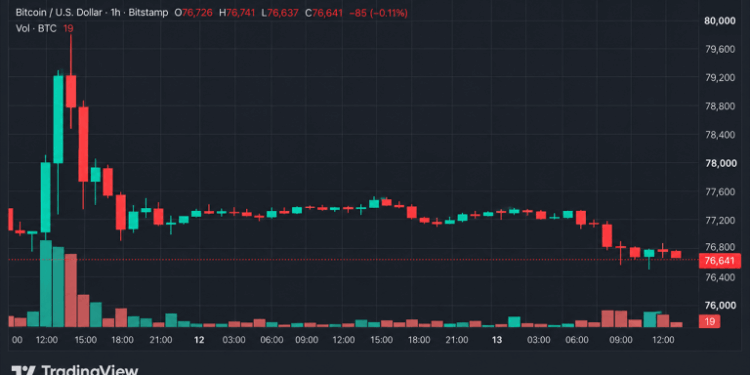Image resolution: width=750 pixels, height=375 pixels.
Task: Click the Bitstamp exchange name in header
Action: point(147,13)
